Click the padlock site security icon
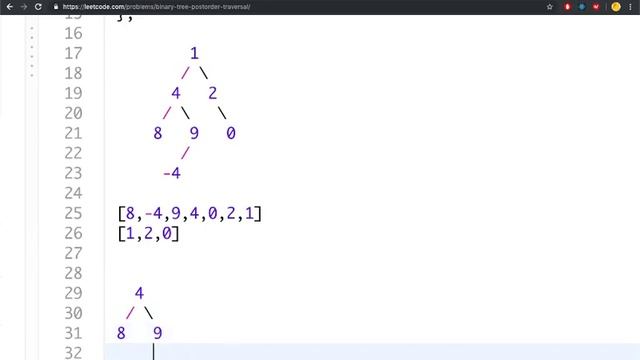 click(56, 7)
